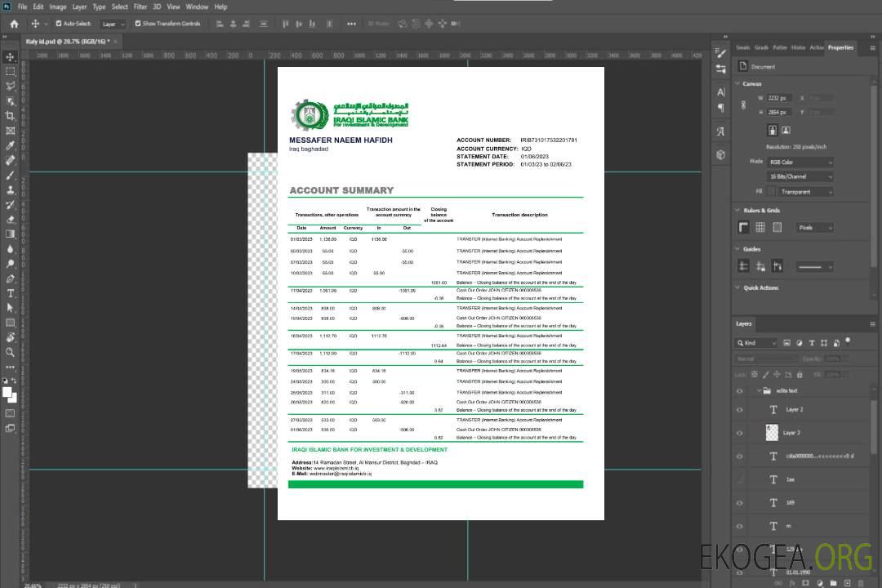
Task: Open the Image menu
Action: point(58,7)
